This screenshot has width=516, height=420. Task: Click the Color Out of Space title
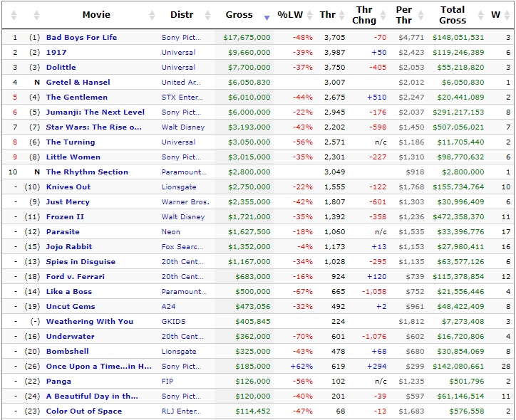pos(83,411)
